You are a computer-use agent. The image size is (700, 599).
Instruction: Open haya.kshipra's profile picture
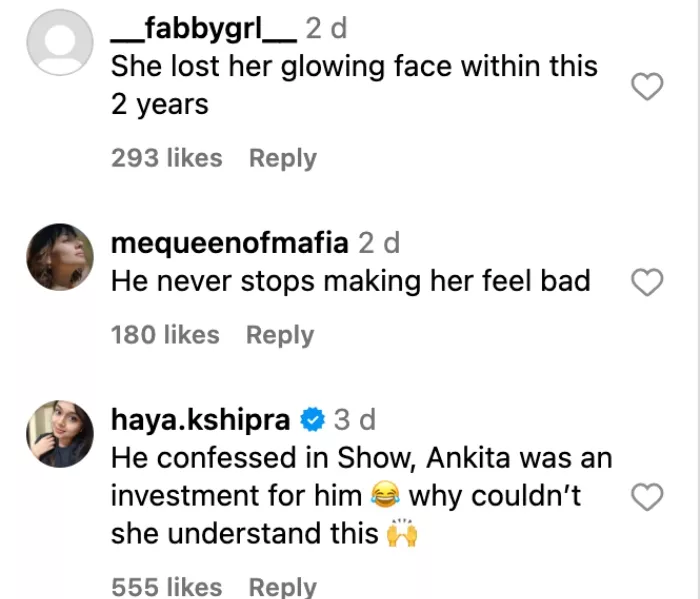pyautogui.click(x=57, y=434)
